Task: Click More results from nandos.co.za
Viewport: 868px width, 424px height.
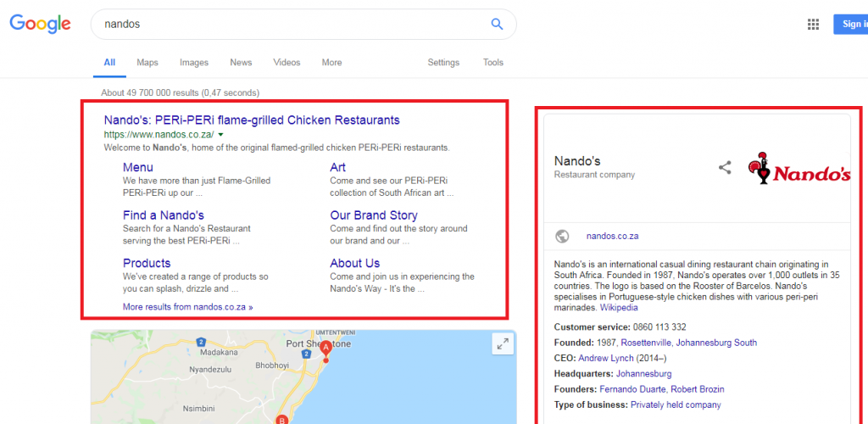Action: (187, 306)
